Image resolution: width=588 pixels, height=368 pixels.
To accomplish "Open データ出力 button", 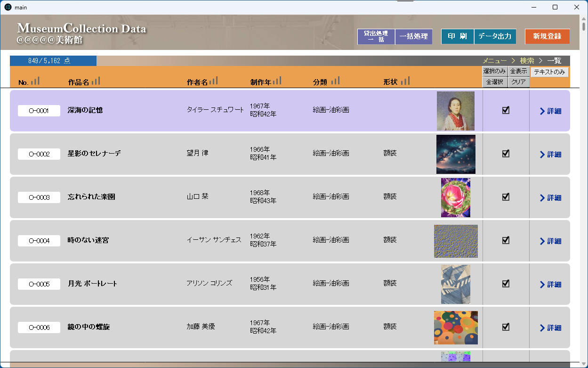I will [x=495, y=36].
